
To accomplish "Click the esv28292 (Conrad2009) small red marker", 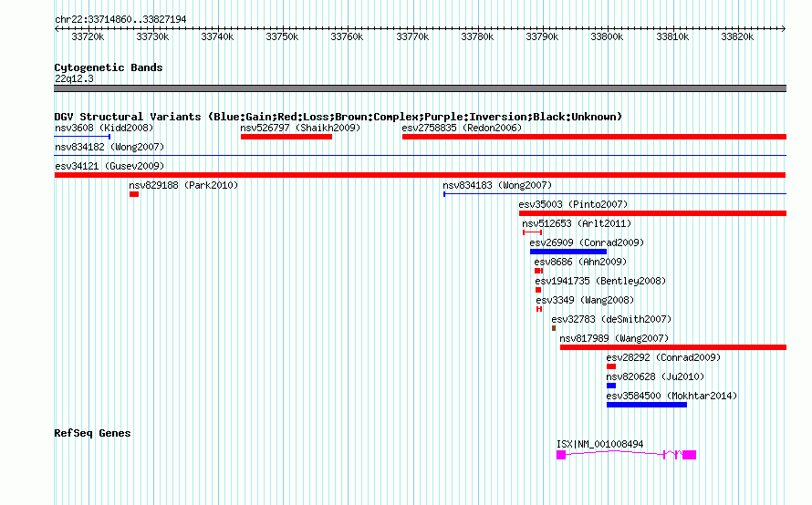I will [611, 366].
